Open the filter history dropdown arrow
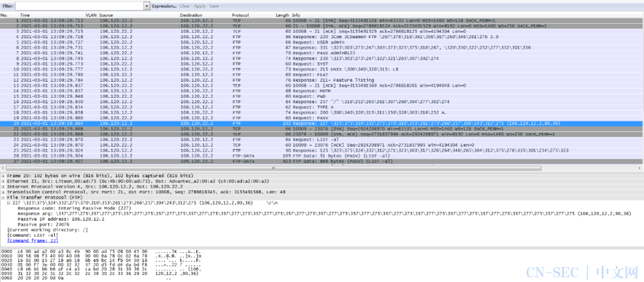Screen dimensions: 644x282 (x=147, y=6)
